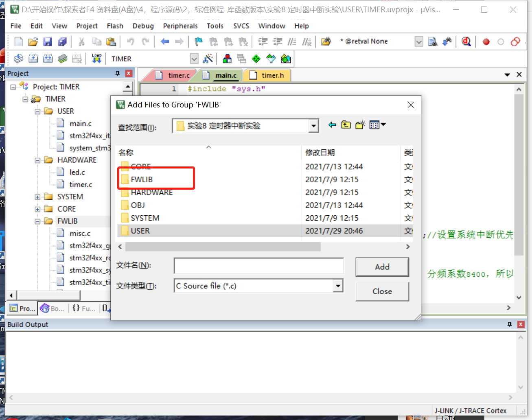Click the Save All toolbar icon
The height and width of the screenshot is (420, 532).
62,42
